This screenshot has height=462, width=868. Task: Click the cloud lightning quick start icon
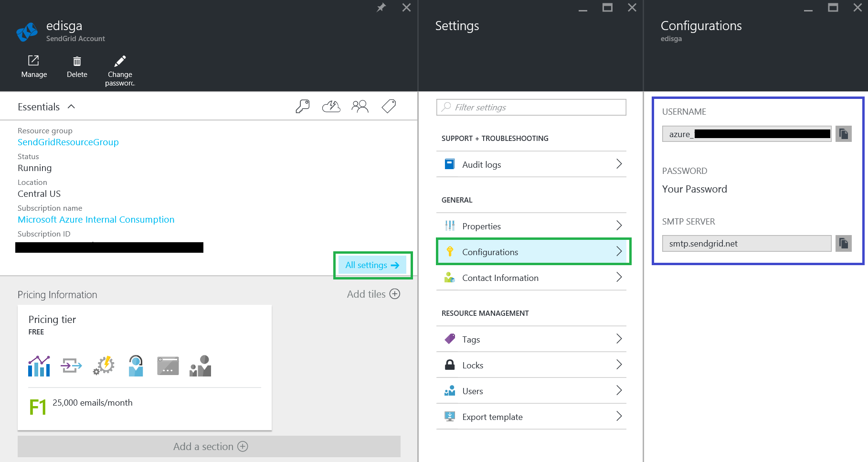pyautogui.click(x=331, y=106)
